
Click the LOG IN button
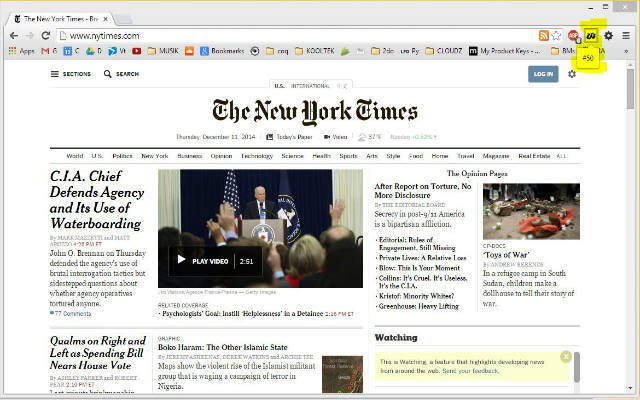(x=543, y=74)
